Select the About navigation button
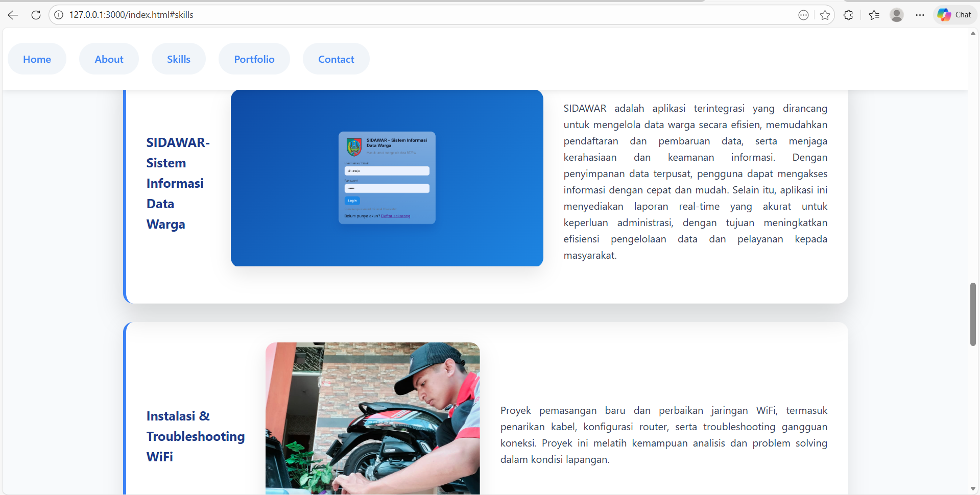 pos(109,59)
